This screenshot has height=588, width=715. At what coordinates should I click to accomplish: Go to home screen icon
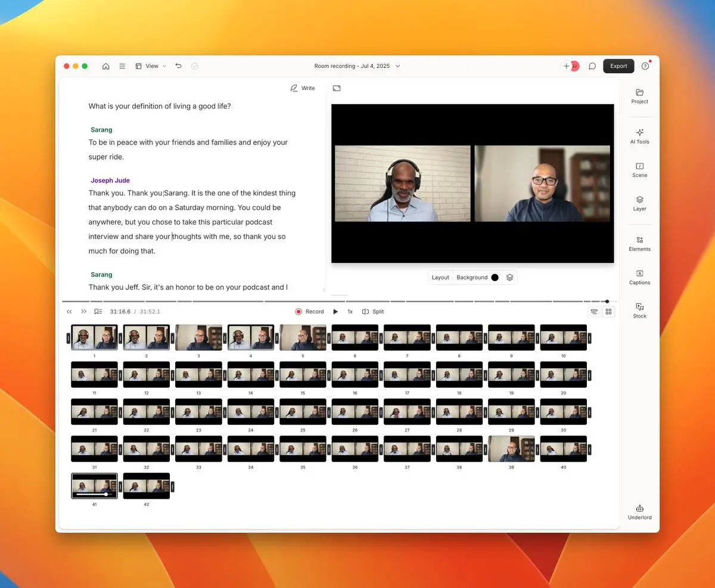tap(106, 66)
